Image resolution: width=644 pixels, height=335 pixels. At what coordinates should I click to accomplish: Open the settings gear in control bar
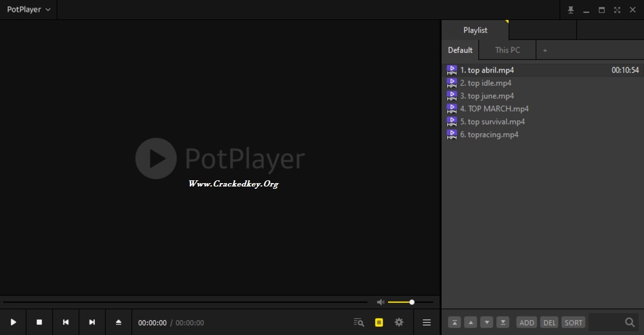[x=399, y=322]
